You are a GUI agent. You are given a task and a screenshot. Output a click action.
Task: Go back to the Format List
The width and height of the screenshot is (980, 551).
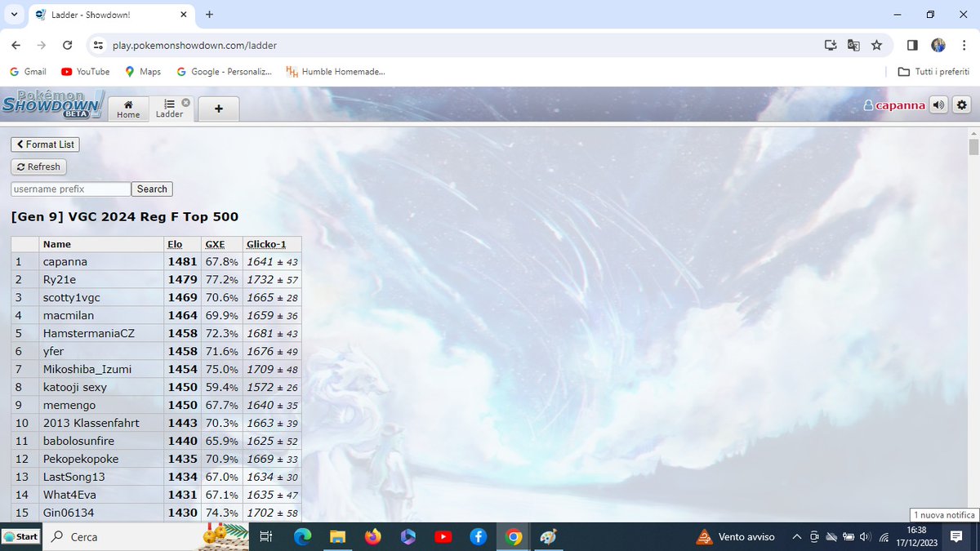pos(45,144)
